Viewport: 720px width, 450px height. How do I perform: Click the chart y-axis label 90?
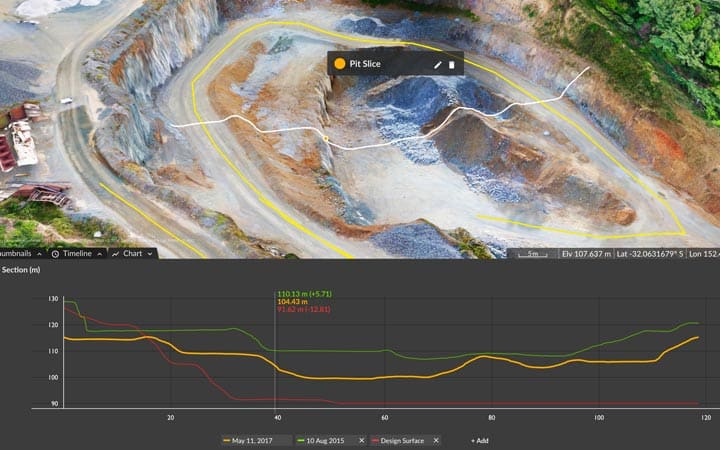[55, 404]
